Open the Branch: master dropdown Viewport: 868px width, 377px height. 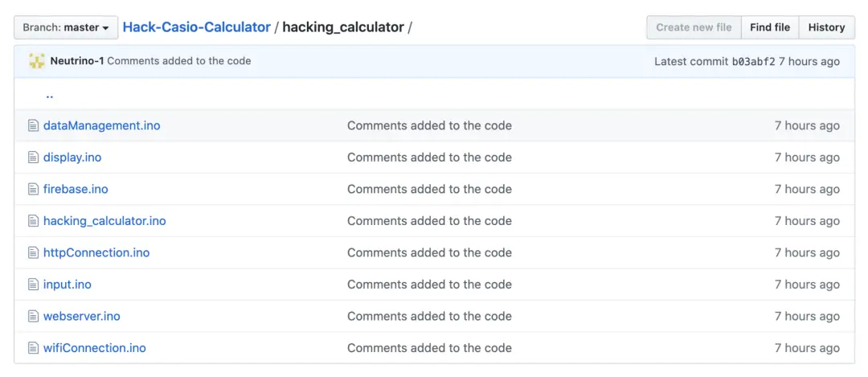coord(66,27)
